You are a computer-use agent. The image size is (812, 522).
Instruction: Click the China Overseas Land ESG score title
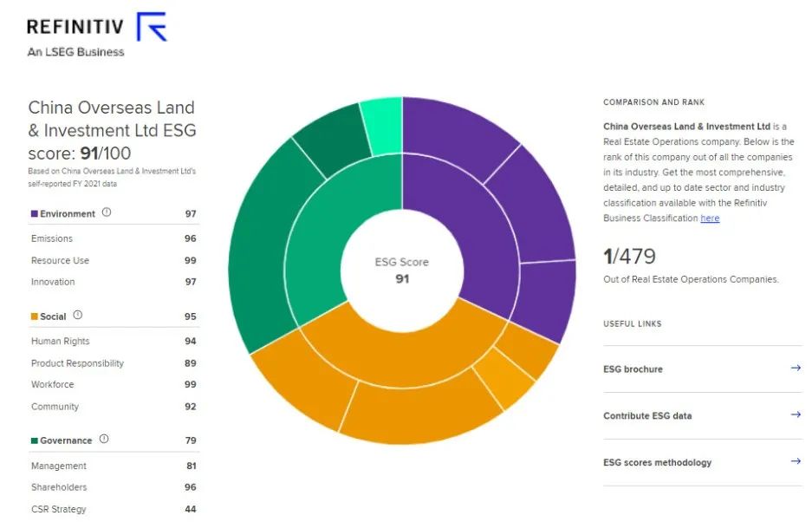pos(112,130)
